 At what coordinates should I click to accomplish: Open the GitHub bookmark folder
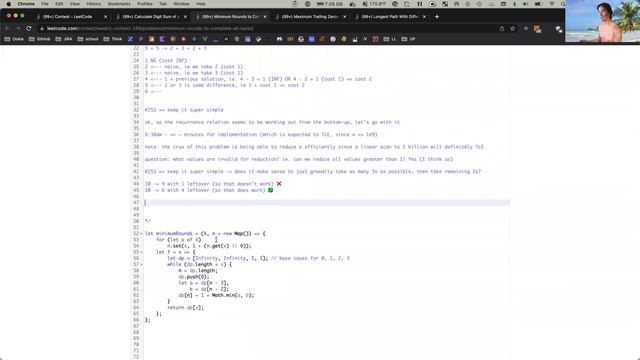tap(40, 39)
